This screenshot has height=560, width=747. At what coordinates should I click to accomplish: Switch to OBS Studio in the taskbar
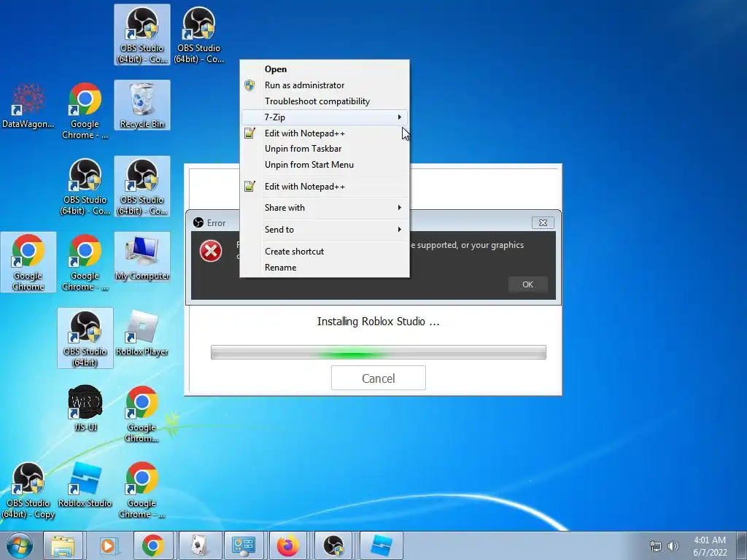point(333,545)
